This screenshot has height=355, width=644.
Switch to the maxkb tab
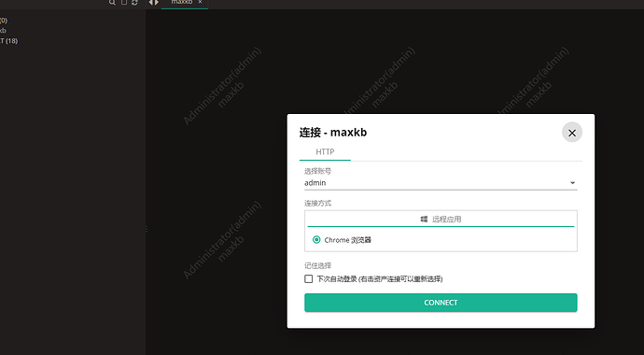182,2
